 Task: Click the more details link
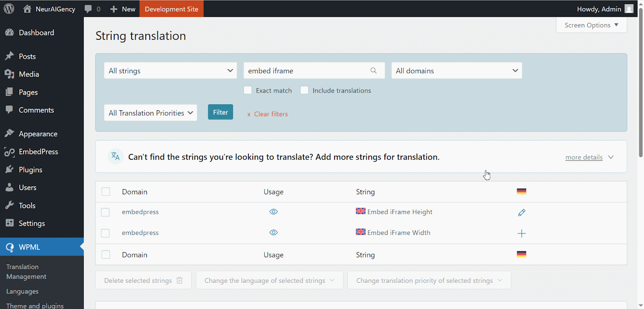point(584,157)
